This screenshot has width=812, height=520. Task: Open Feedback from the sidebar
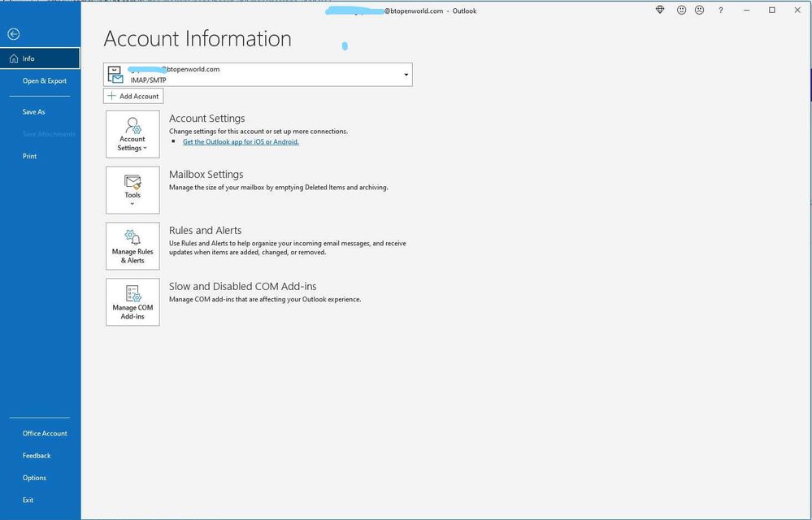pyautogui.click(x=37, y=456)
